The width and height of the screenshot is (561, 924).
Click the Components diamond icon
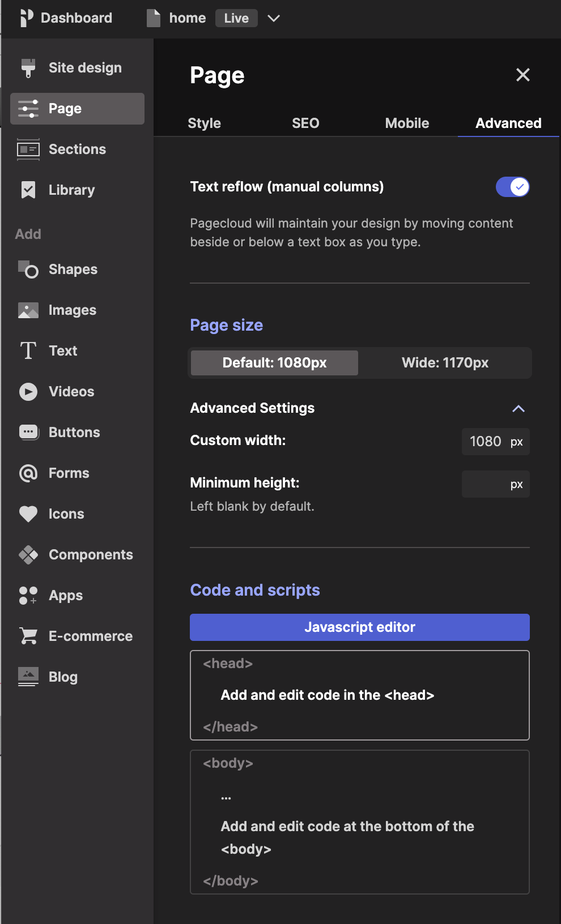tap(28, 555)
